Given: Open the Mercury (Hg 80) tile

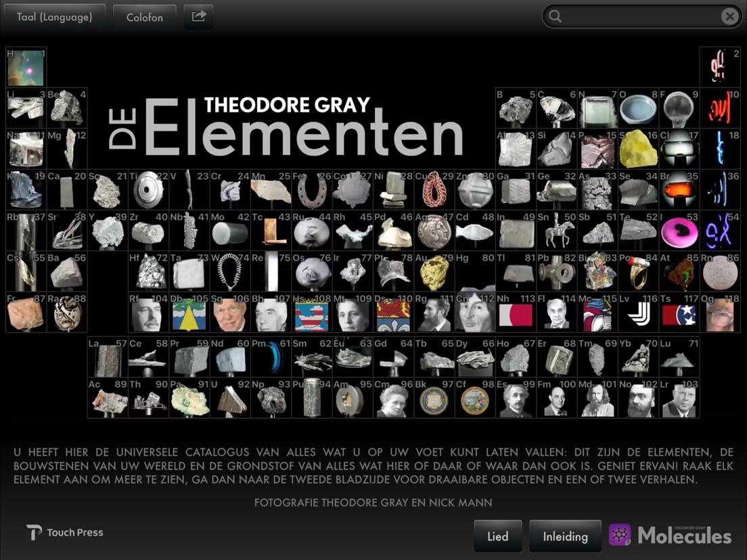Looking at the screenshot, I should coord(475,272).
